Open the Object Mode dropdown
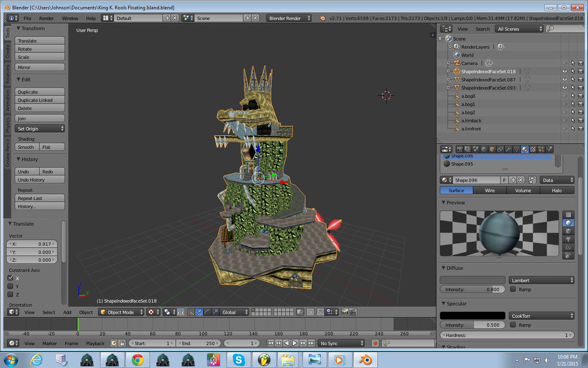This screenshot has width=588, height=368. point(121,312)
